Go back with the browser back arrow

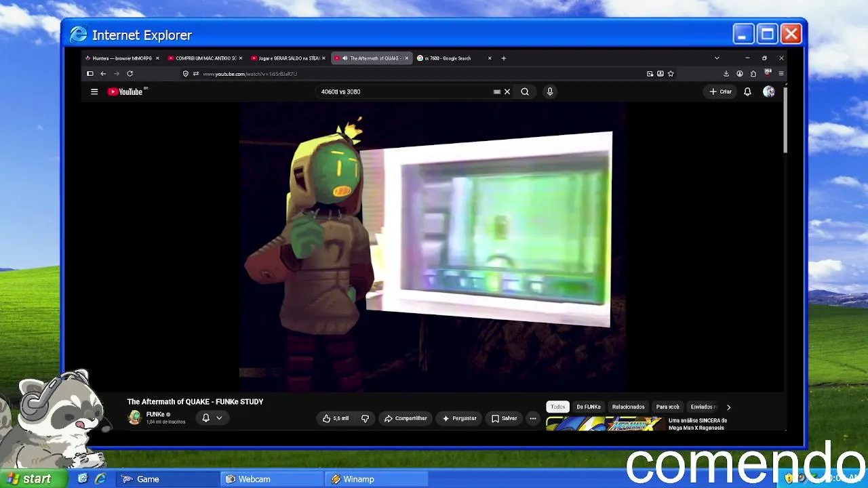click(x=103, y=74)
